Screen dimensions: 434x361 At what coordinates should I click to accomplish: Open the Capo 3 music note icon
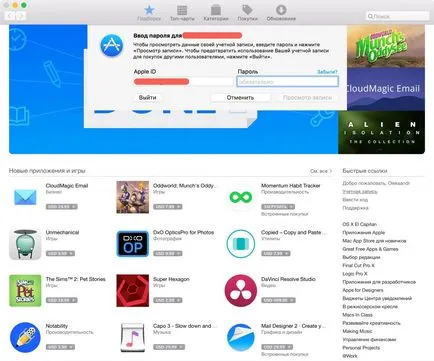tap(132, 337)
